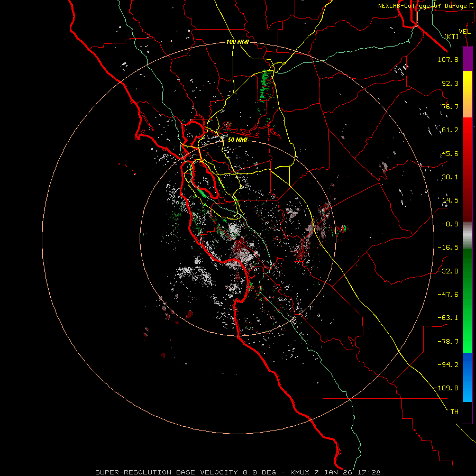The width and height of the screenshot is (476, 476).
Task: Click the Super-Resolution Base Velocity caption text
Action: 237,472
